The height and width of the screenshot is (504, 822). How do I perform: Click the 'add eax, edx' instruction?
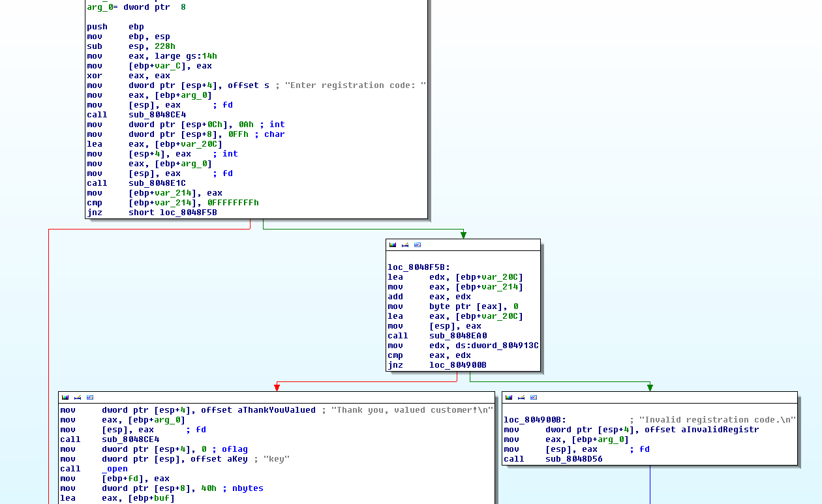pos(429,297)
